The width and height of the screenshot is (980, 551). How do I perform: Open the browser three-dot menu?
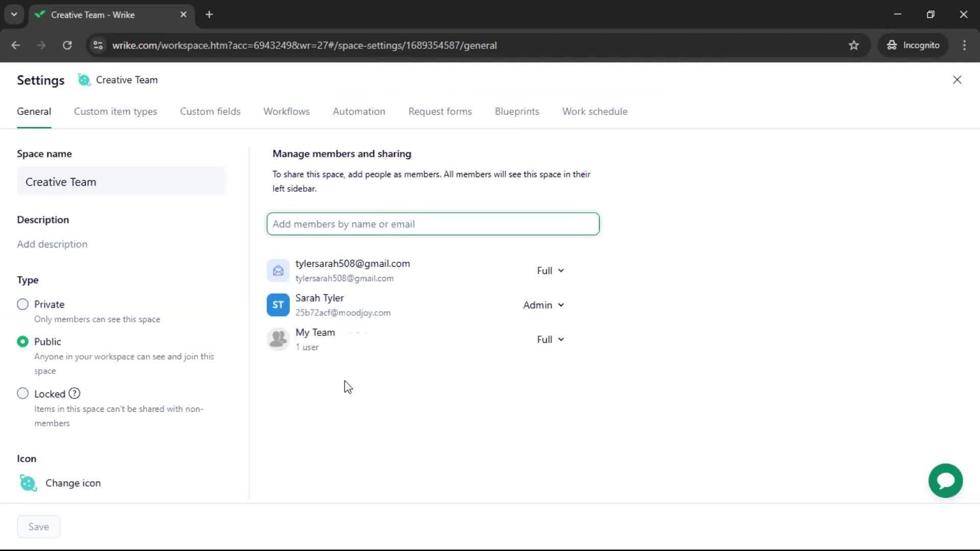(x=964, y=45)
